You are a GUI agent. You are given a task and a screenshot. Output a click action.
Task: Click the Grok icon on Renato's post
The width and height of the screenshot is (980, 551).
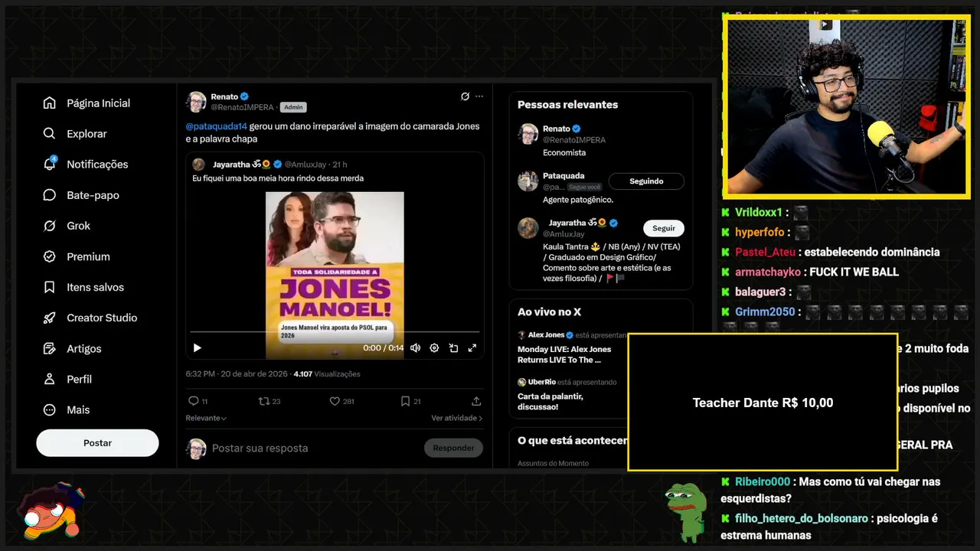click(x=465, y=96)
